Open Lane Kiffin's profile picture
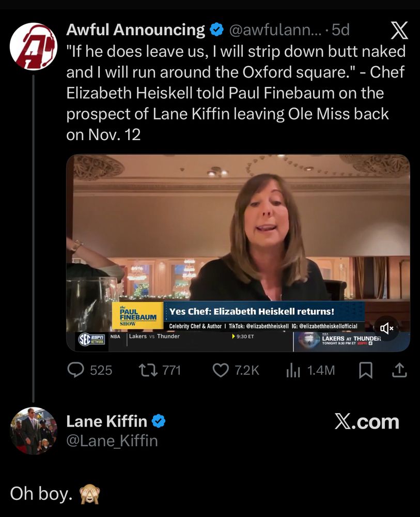Viewport: 420px width, 517px height. (34, 431)
